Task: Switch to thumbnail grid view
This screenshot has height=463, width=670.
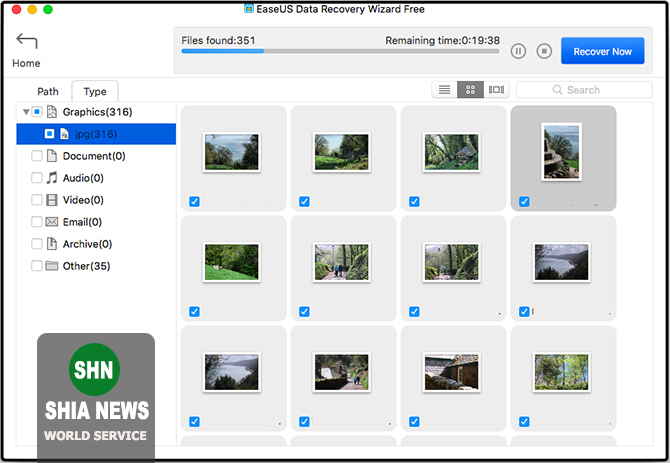Action: 470,90
